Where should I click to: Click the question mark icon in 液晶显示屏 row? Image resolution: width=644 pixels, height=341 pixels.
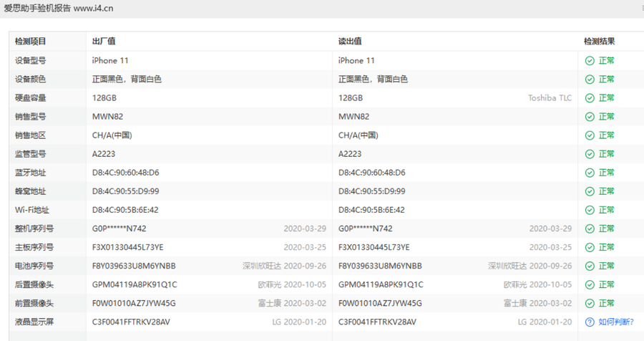[590, 322]
